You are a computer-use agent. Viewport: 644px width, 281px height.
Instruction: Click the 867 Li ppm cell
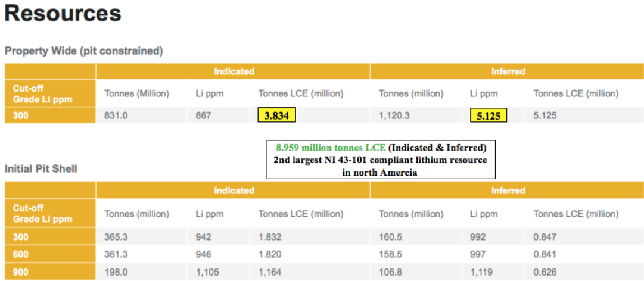tap(203, 115)
